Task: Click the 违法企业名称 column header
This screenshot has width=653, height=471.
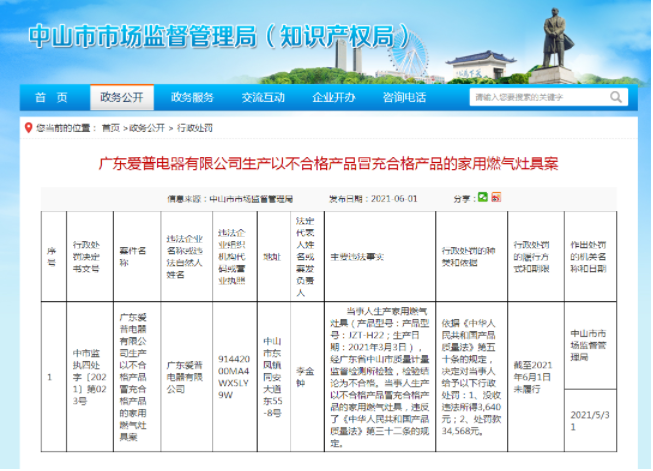Action: (187, 257)
